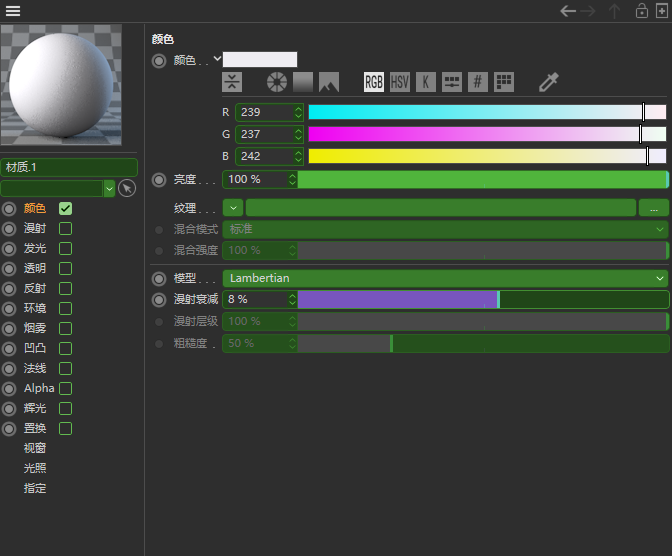Click the G value stepper arrows
Viewport: 672px width, 556px height.
coord(298,135)
